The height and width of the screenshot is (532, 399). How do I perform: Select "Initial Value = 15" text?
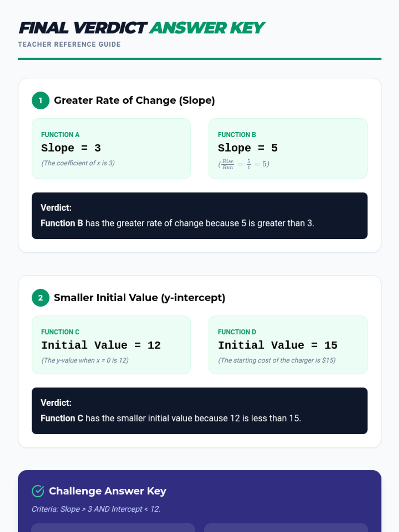tap(277, 345)
